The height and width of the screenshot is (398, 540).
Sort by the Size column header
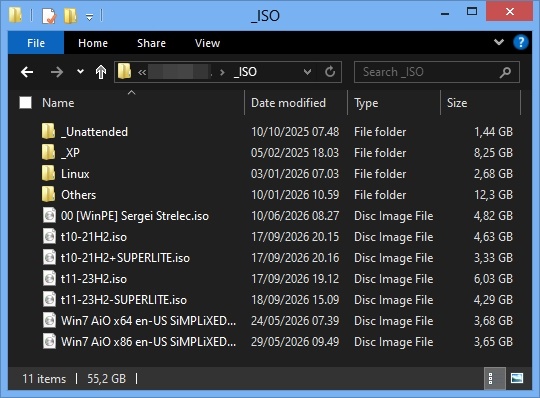(457, 103)
